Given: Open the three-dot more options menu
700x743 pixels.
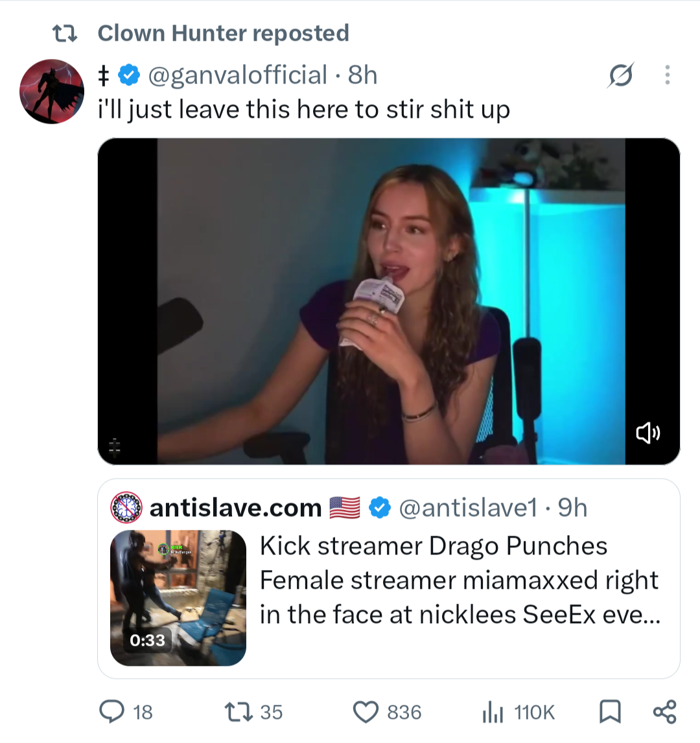Looking at the screenshot, I should [x=668, y=75].
